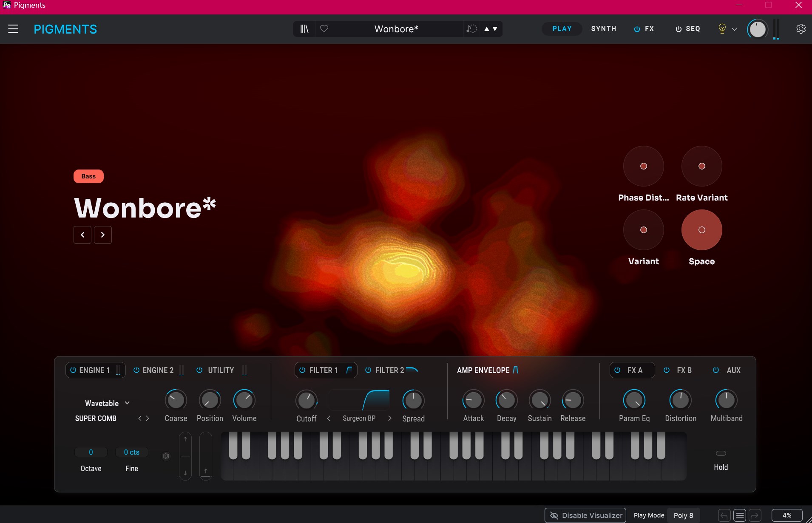Switch to the SYNTH tab
The image size is (812, 523).
(x=603, y=29)
